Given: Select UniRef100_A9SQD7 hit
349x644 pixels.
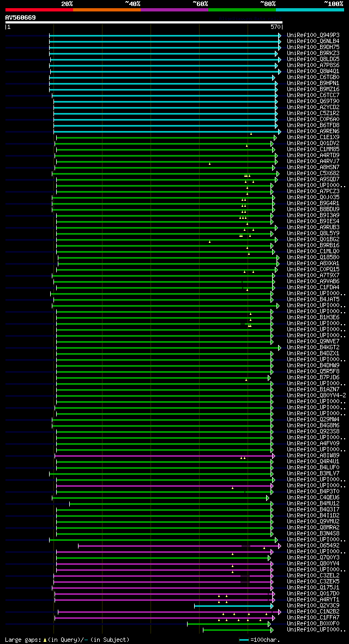Looking at the screenshot, I should point(313,179).
